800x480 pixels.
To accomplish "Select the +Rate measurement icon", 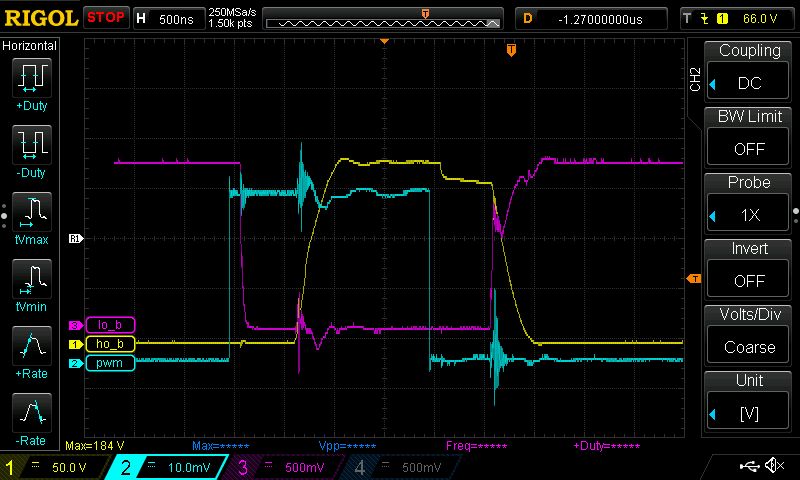I will click(x=32, y=346).
